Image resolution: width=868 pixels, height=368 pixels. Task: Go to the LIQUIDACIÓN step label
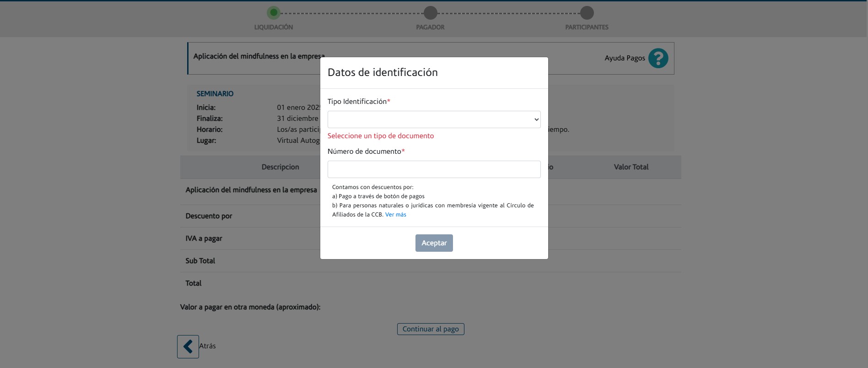point(274,27)
